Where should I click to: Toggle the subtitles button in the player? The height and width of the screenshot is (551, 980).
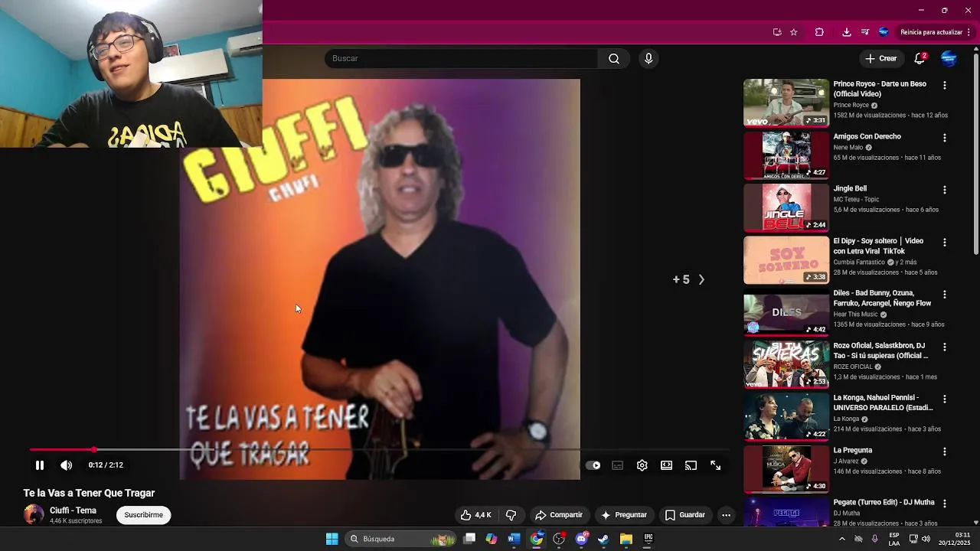[618, 465]
